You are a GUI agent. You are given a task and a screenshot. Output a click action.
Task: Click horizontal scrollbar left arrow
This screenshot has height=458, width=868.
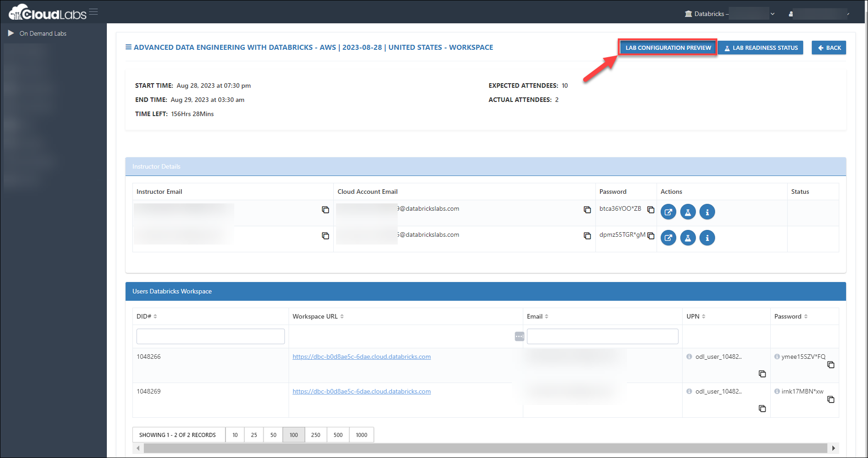tap(138, 448)
